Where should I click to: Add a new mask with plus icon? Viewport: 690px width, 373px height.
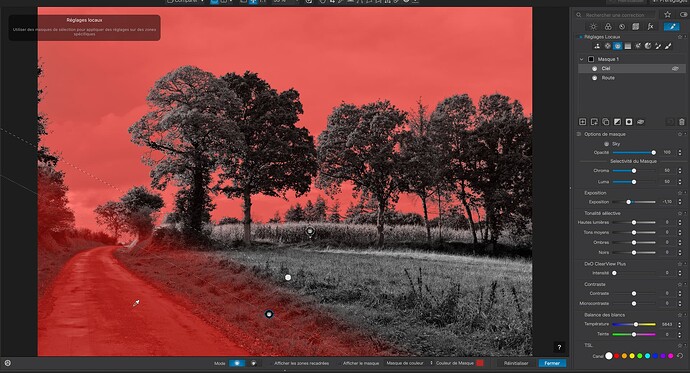[583, 122]
